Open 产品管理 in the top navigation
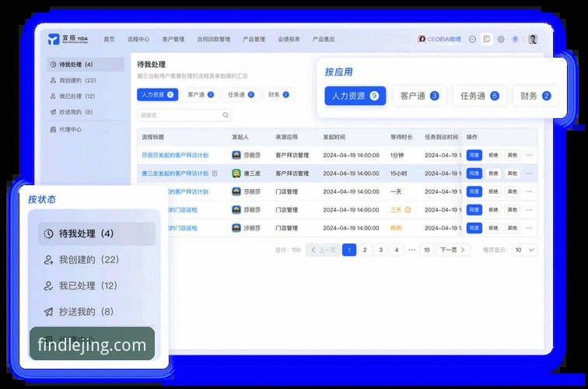The width and height of the screenshot is (588, 389). click(254, 39)
